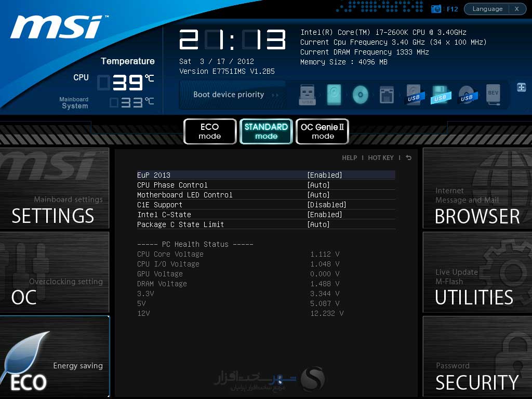Image resolution: width=532 pixels, height=399 pixels.
Task: Select the C1E Support label
Action: pos(160,205)
